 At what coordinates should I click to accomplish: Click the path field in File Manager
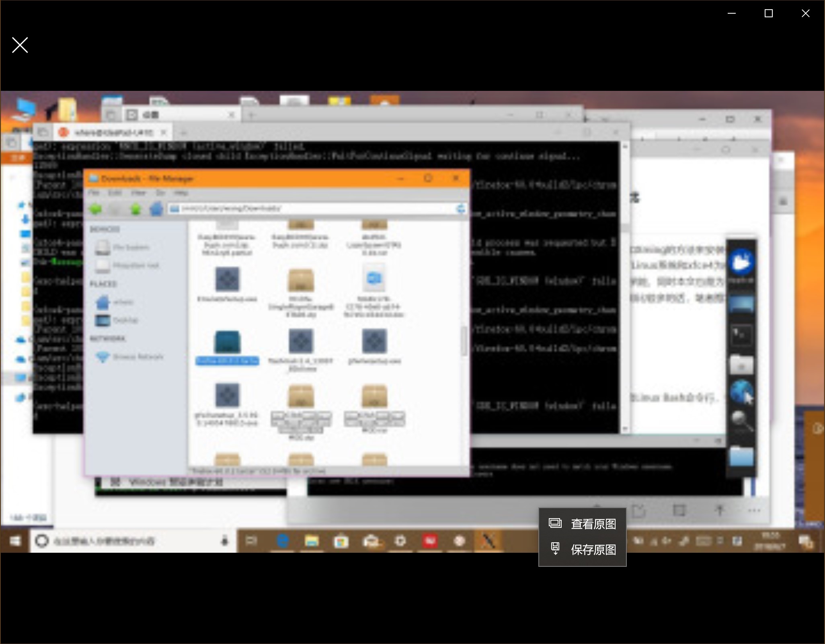tap(314, 208)
